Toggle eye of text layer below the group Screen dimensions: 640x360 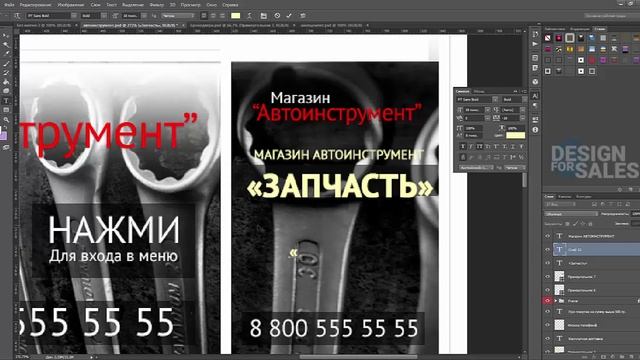pyautogui.click(x=548, y=311)
